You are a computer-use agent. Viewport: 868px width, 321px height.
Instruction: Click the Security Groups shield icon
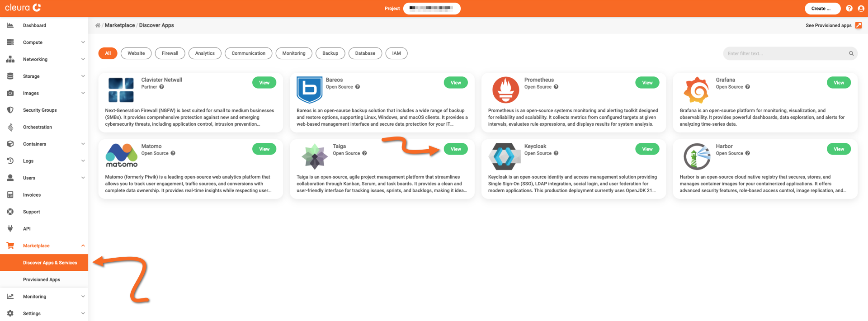10,110
